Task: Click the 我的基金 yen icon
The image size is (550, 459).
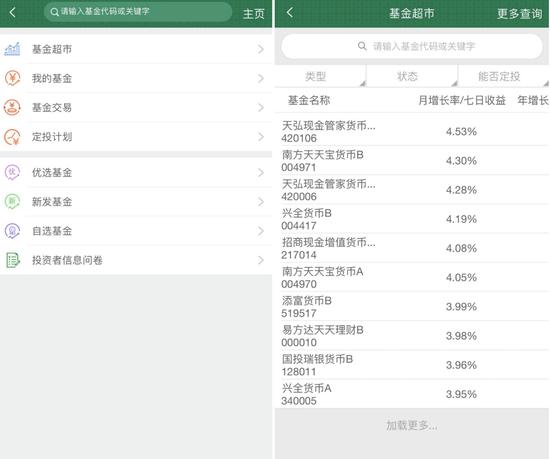Action: [12, 78]
